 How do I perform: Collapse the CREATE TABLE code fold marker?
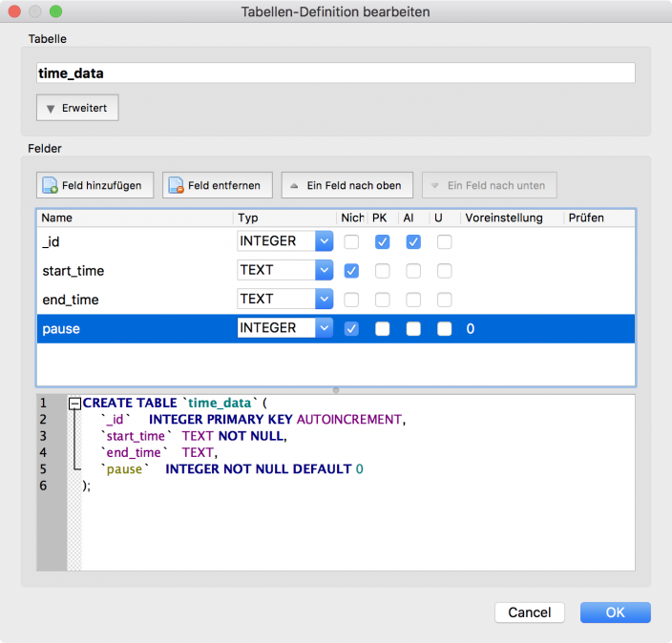[x=74, y=404]
